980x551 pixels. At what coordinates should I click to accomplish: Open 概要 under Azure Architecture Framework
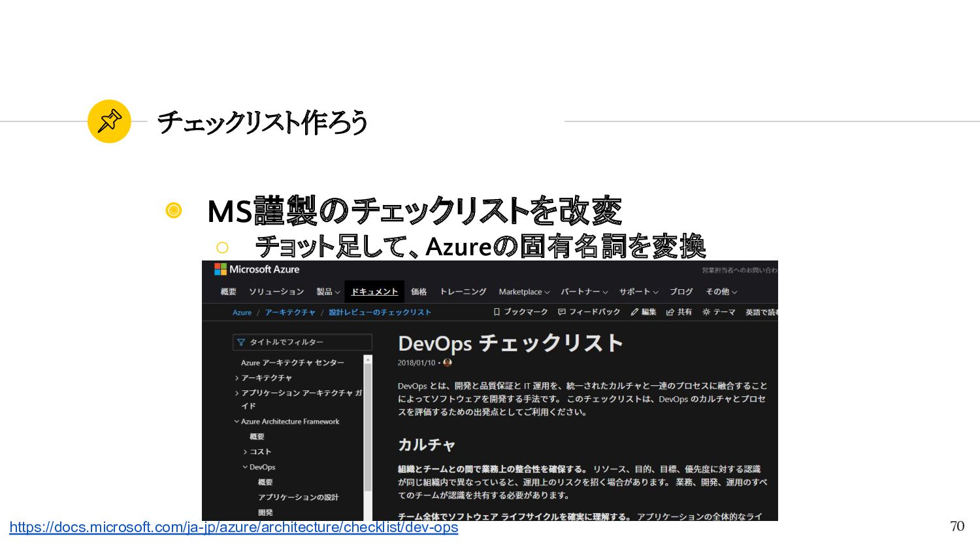[x=257, y=437]
